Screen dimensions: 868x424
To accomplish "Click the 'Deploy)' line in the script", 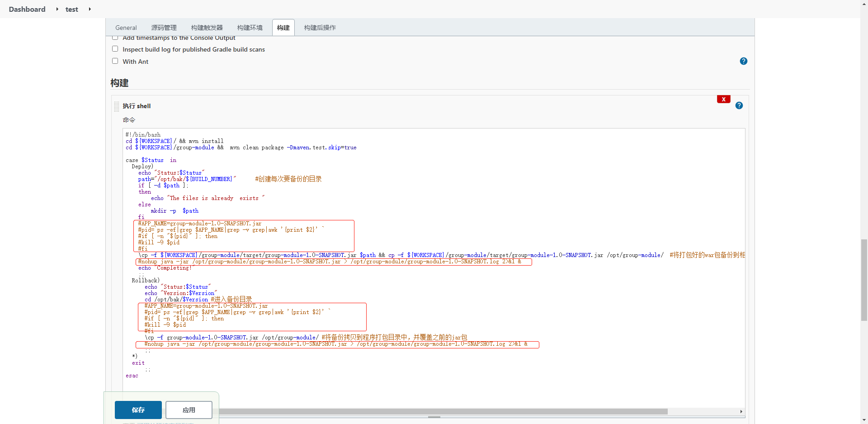I will tap(142, 167).
